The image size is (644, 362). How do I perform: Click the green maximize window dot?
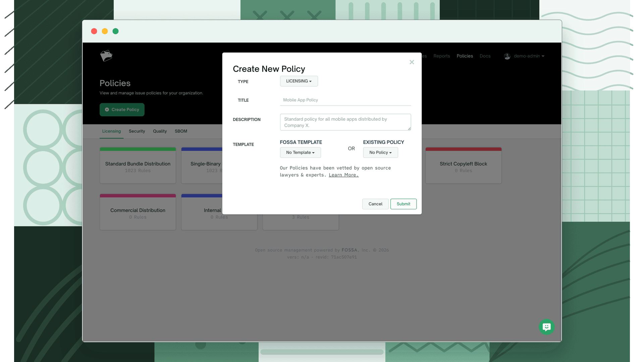click(116, 31)
